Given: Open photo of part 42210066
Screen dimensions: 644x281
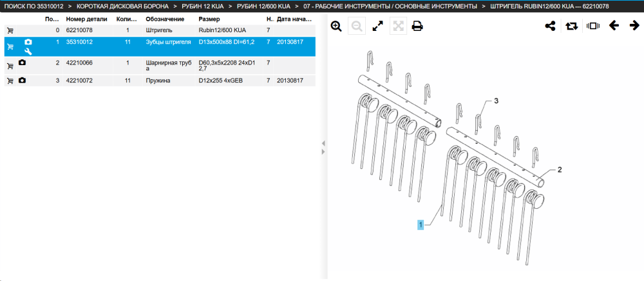Looking at the screenshot, I should click(22, 63).
